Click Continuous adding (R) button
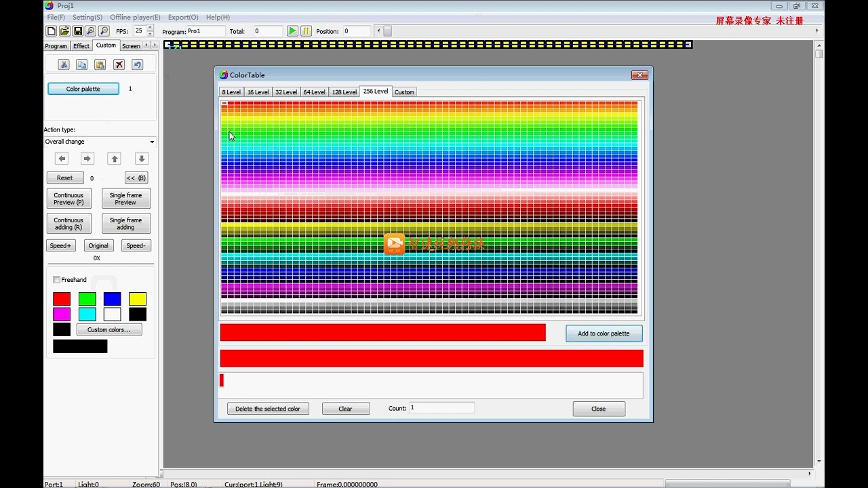The image size is (868, 488). [x=69, y=224]
